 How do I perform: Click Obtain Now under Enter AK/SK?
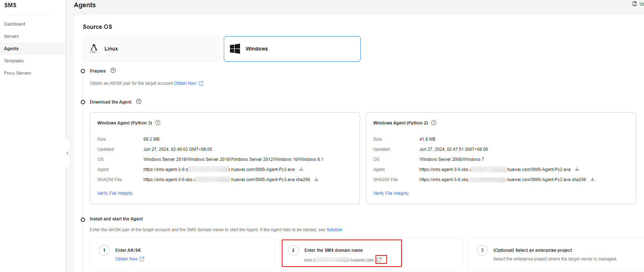click(x=126, y=259)
